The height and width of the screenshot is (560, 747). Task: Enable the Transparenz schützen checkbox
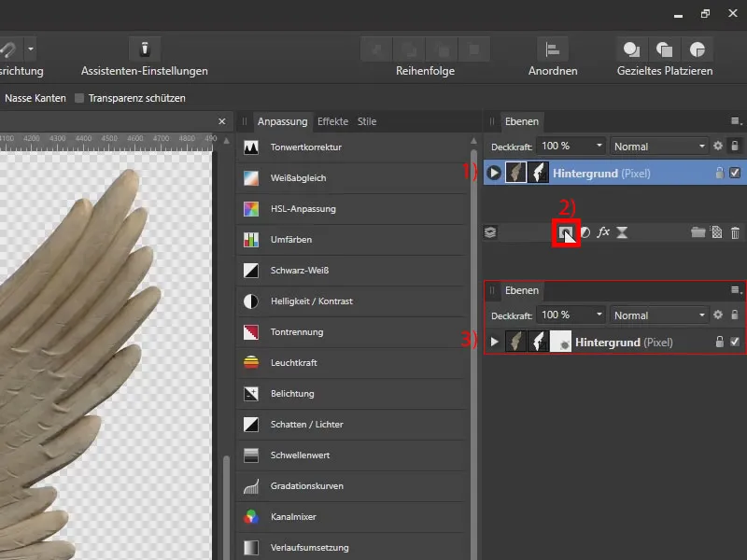(x=79, y=98)
